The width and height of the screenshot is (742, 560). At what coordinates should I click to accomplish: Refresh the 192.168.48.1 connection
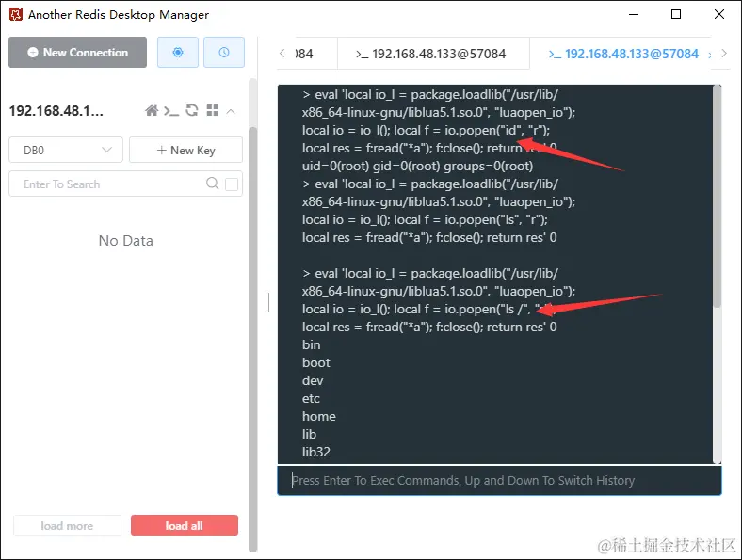tap(192, 110)
